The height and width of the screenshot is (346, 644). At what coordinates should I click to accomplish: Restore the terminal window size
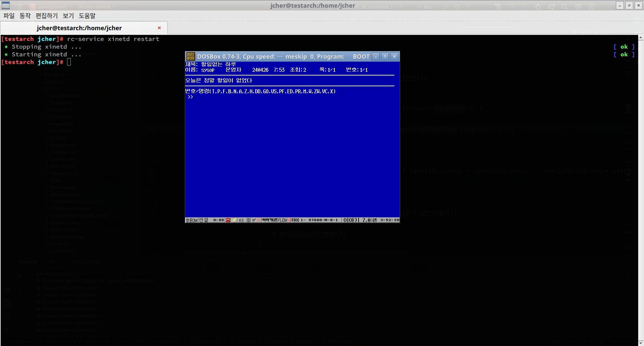[629, 5]
